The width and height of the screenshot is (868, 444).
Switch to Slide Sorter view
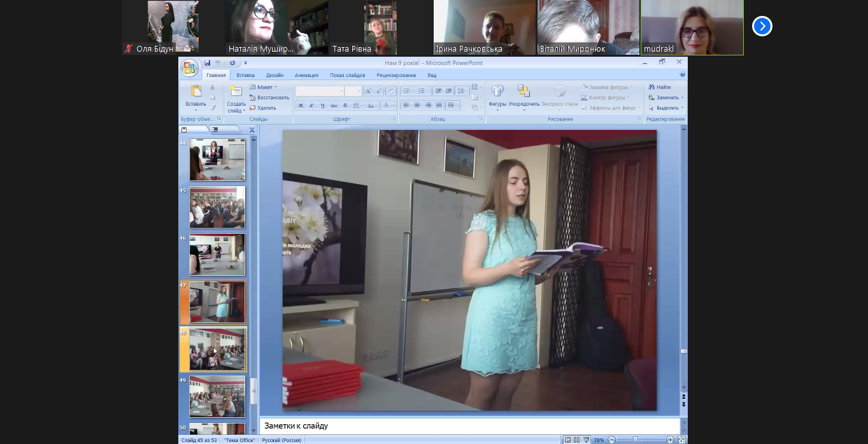point(577,440)
